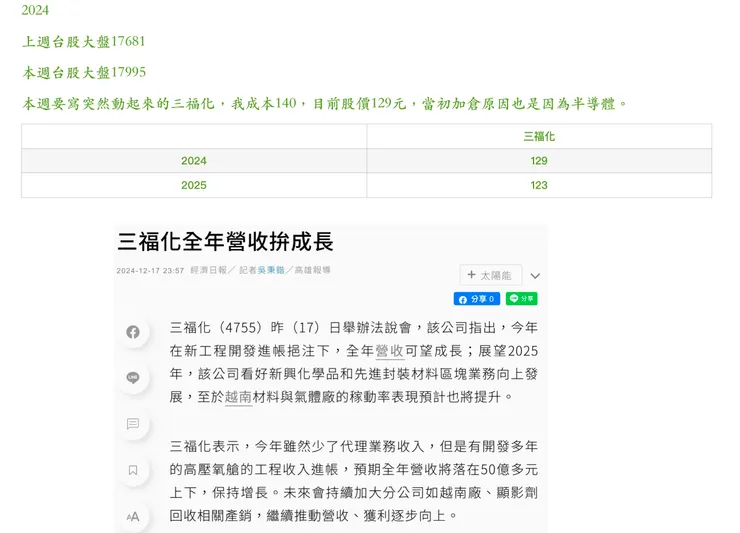Screen dimensions: 740x533
Task: Click the underlined 越南 link in article
Action: pyautogui.click(x=238, y=397)
